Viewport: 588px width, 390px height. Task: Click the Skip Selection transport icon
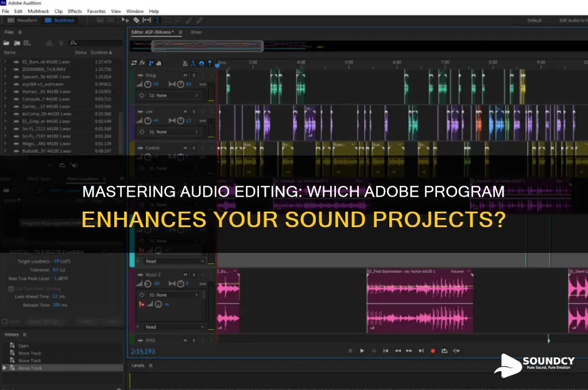tap(457, 351)
